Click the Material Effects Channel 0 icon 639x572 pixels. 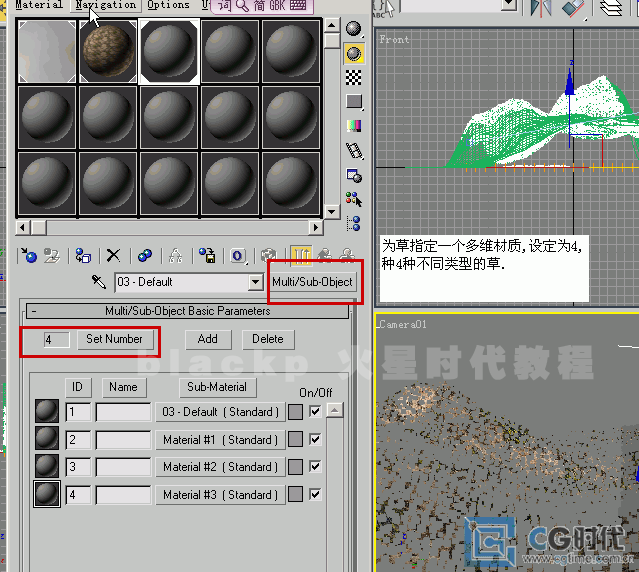click(238, 256)
